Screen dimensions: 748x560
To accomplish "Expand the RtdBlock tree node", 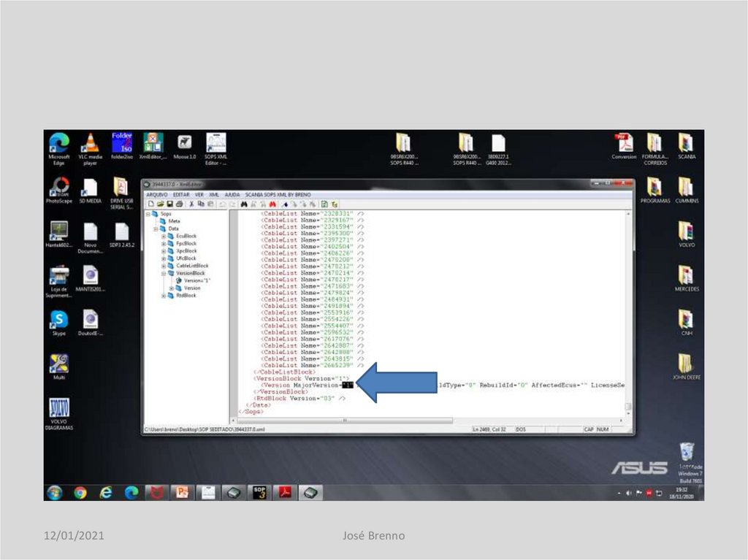I will coord(164,296).
